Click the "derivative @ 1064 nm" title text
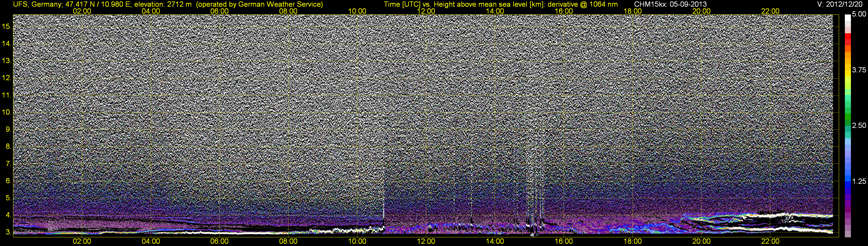This screenshot has height=246, width=868. 583,4
